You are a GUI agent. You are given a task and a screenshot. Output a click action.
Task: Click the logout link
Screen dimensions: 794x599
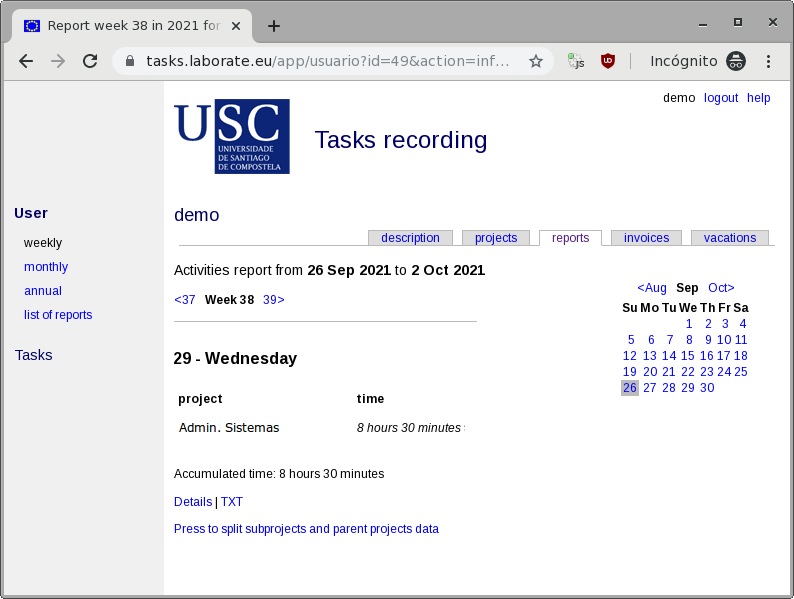click(720, 98)
